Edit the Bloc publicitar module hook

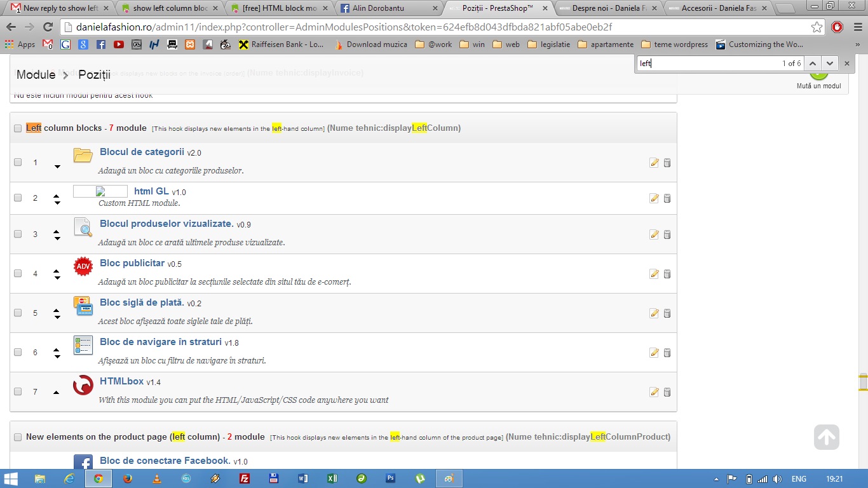654,274
